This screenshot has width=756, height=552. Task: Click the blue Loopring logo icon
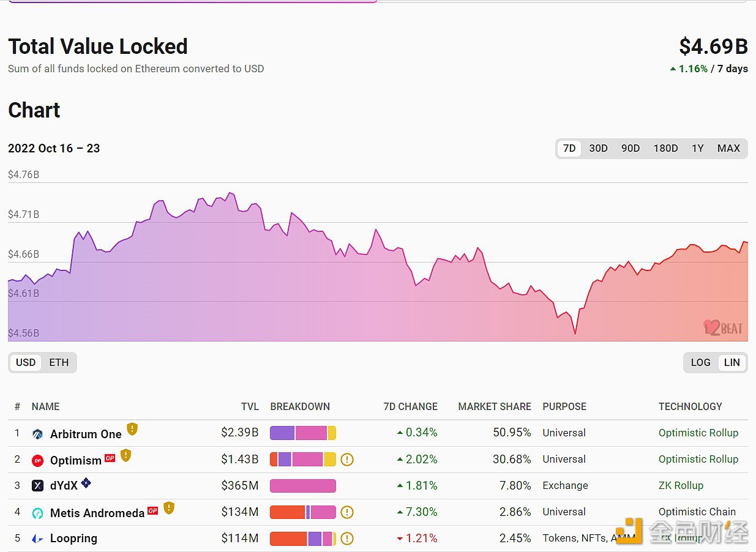(38, 539)
